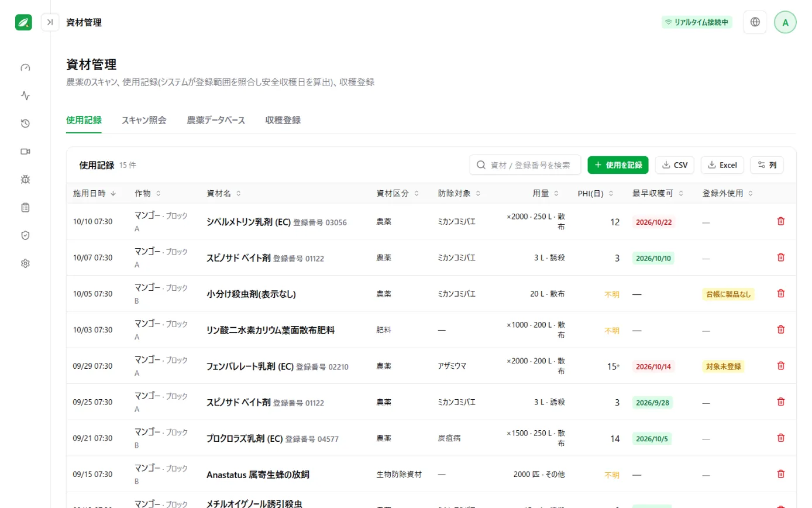Switch to the 収穫登録 tab

click(283, 121)
